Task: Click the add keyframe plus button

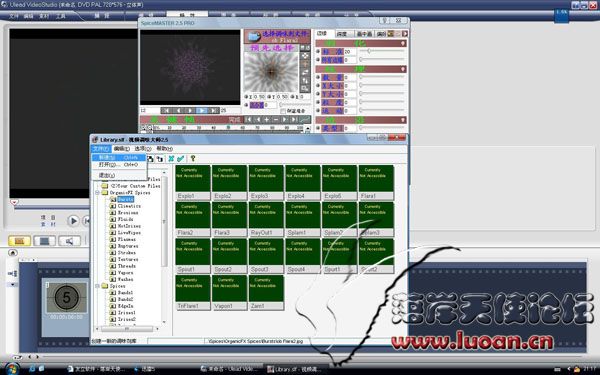Action: (267, 119)
